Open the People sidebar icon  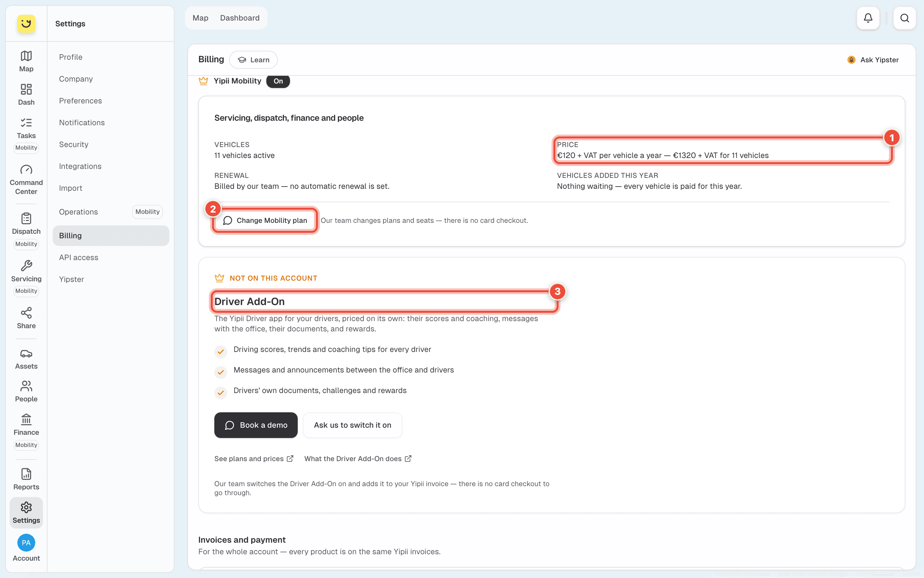tap(26, 391)
